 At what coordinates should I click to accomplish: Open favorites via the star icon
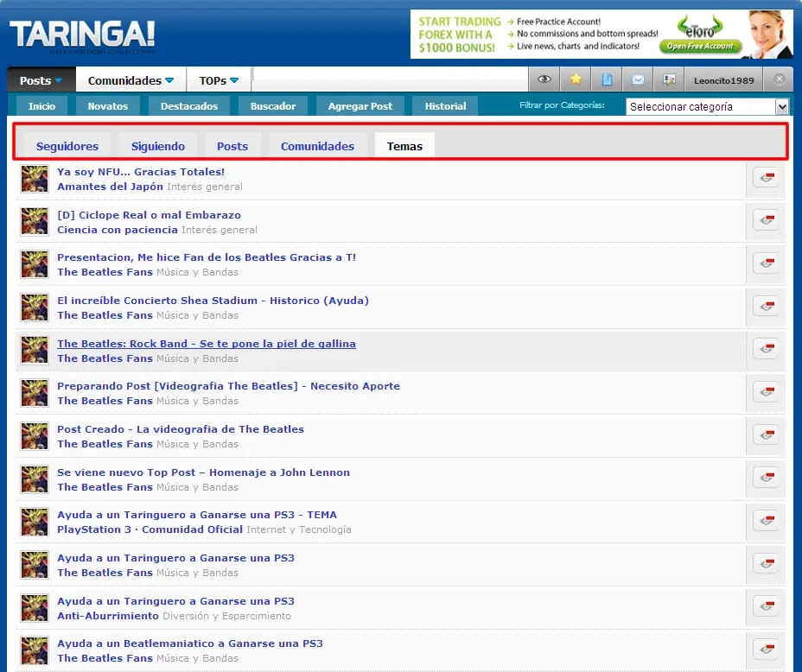[x=576, y=79]
